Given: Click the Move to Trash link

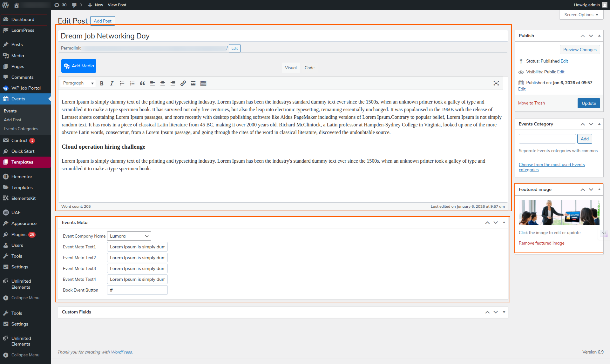Looking at the screenshot, I should pyautogui.click(x=531, y=103).
